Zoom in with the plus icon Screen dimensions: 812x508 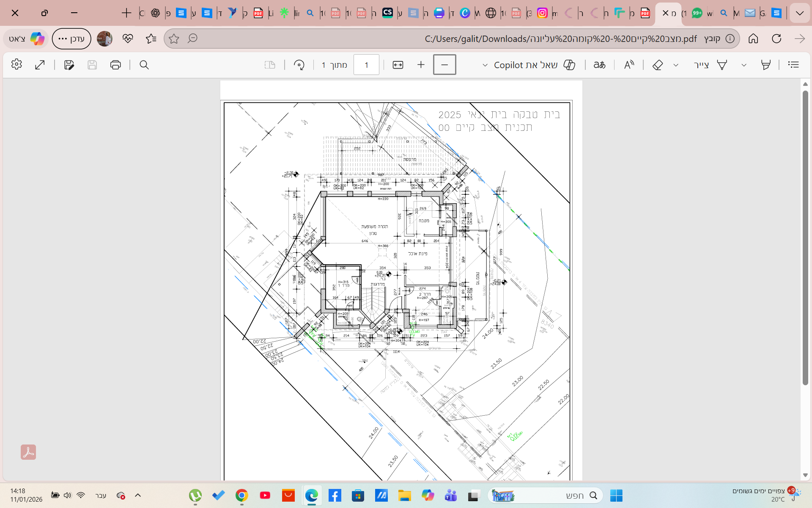coord(421,65)
